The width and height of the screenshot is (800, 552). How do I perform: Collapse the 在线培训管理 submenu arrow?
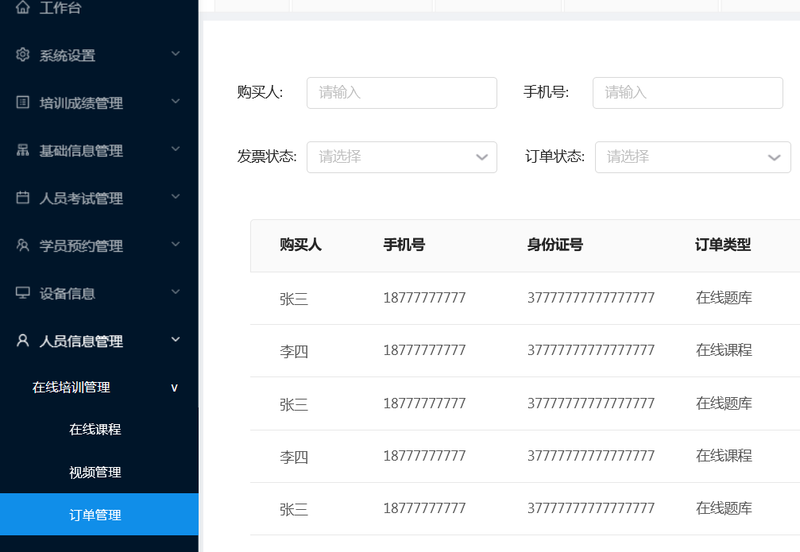(x=174, y=388)
